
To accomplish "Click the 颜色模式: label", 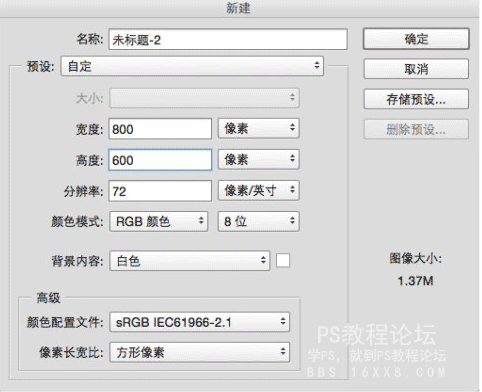I will pyautogui.click(x=77, y=222).
